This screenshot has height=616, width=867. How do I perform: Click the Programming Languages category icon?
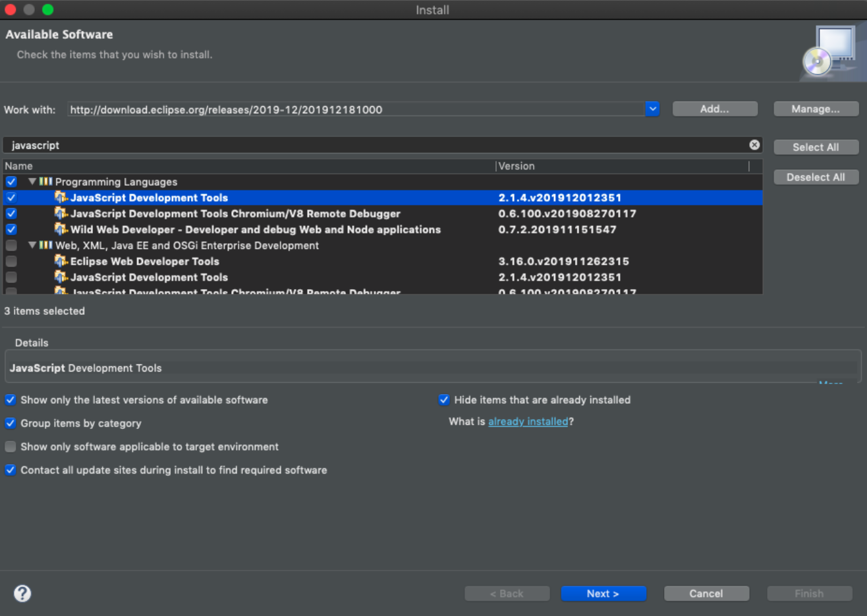click(45, 181)
